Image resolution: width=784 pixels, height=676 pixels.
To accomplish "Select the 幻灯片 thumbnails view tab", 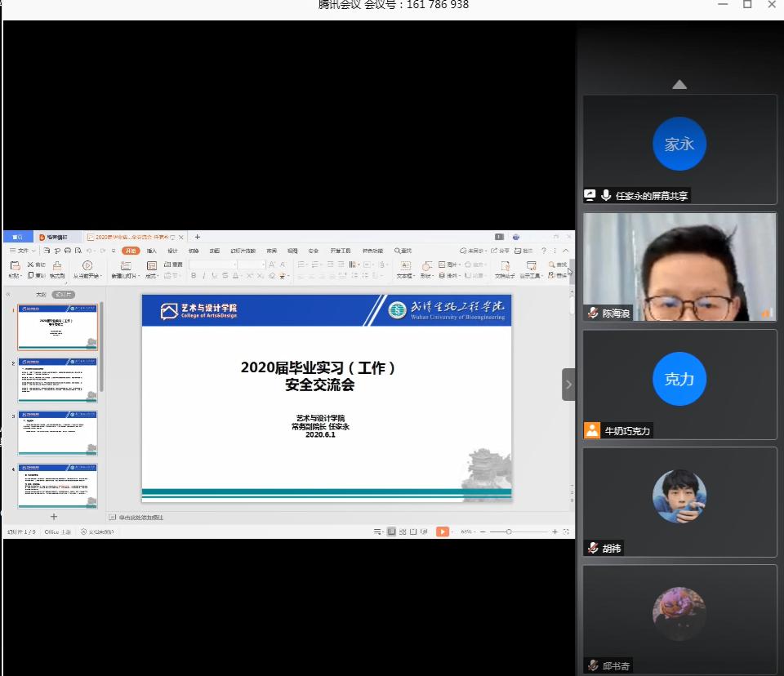I will coord(64,294).
